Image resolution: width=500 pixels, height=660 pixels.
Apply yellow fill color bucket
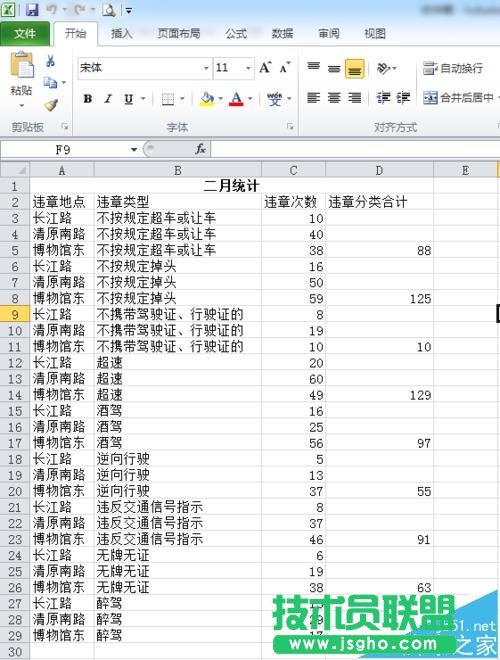(207, 99)
